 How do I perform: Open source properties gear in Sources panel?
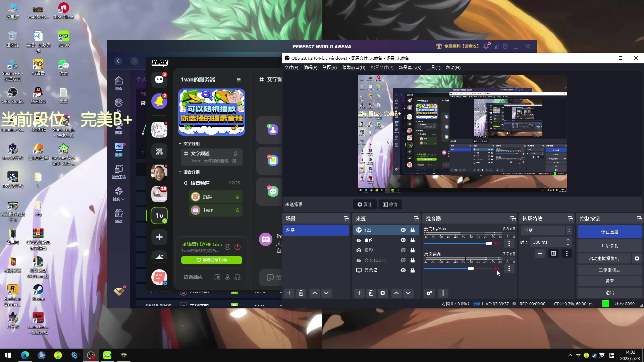click(383, 293)
